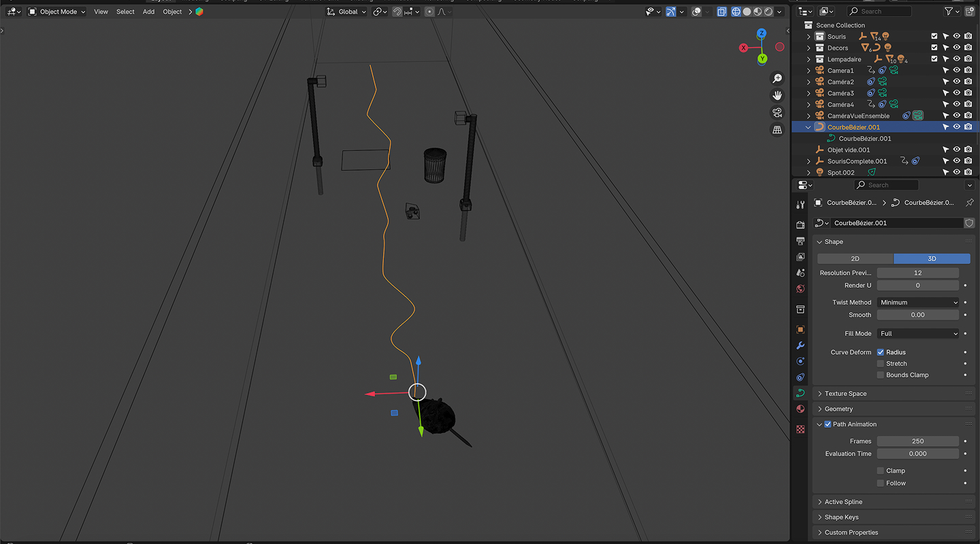Toggle X-ray mode button
Viewport: 980px width, 544px height.
click(x=721, y=12)
